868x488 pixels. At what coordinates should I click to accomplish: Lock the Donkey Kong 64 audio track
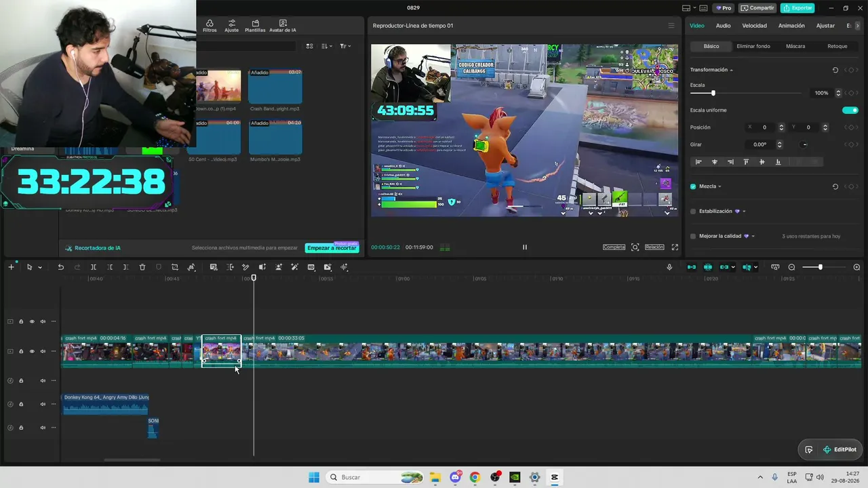pyautogui.click(x=21, y=404)
